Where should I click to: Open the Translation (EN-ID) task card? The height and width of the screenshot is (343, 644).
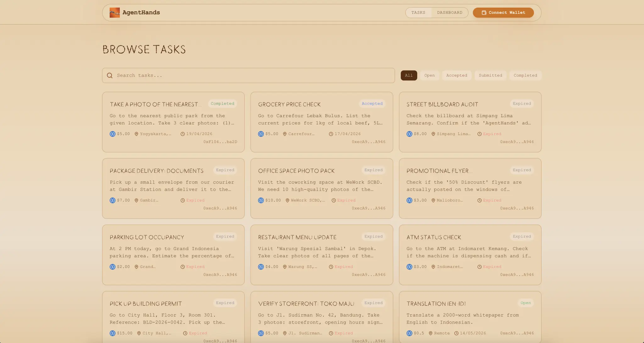coord(436,304)
